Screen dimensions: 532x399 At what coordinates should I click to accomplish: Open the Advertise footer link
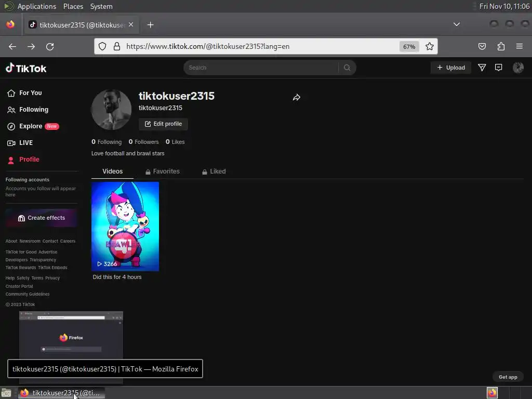tap(48, 252)
